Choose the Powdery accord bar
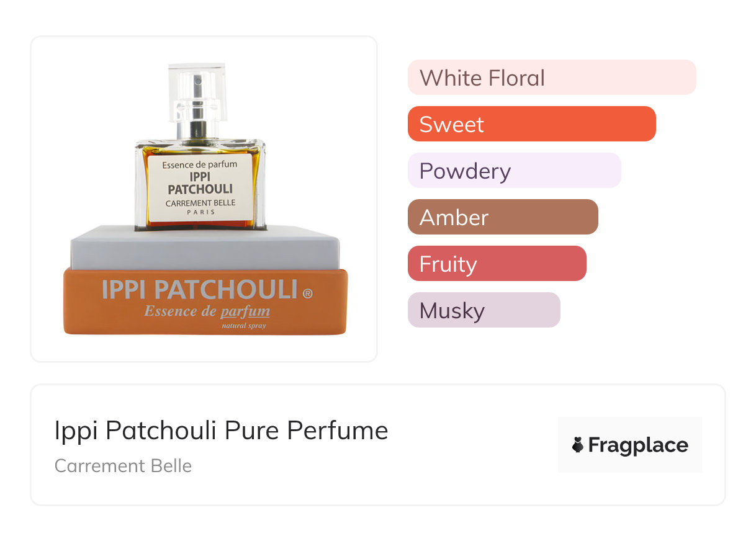This screenshot has width=756, height=536. 515,171
